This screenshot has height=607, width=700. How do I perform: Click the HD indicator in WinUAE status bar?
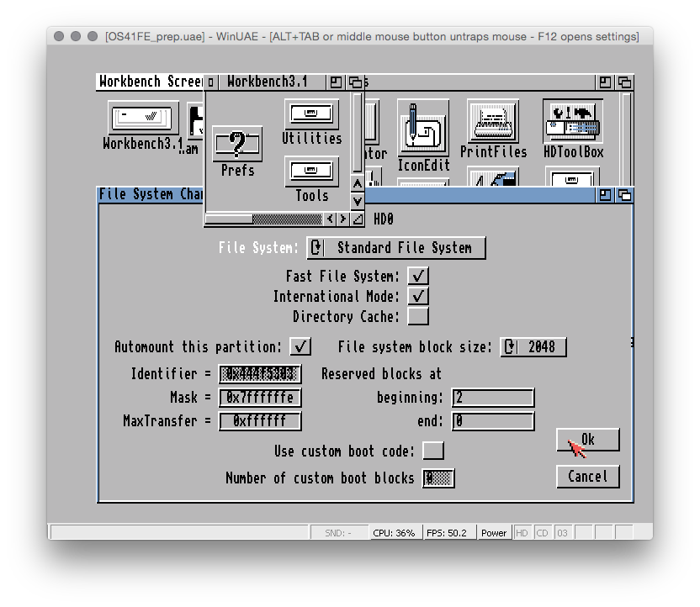(522, 532)
